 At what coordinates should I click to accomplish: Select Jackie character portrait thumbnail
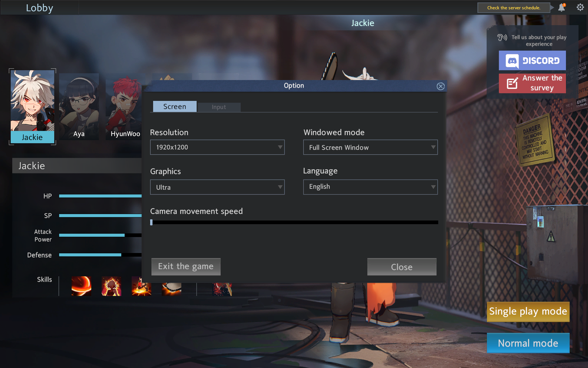(32, 105)
